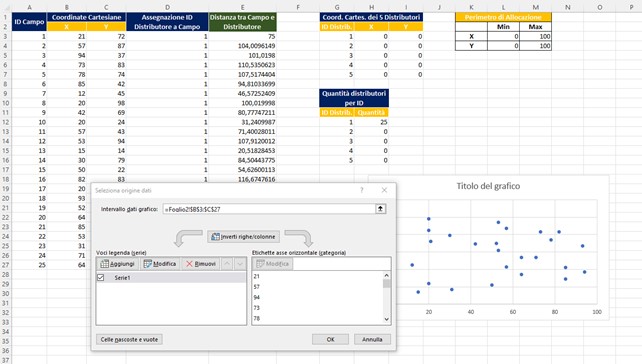Click chart x-axis label 100
Viewport: 642px width, 364px height.
click(597, 312)
